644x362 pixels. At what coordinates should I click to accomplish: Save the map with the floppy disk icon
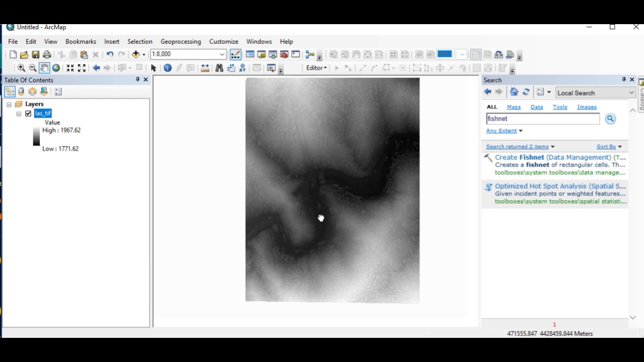(x=36, y=54)
